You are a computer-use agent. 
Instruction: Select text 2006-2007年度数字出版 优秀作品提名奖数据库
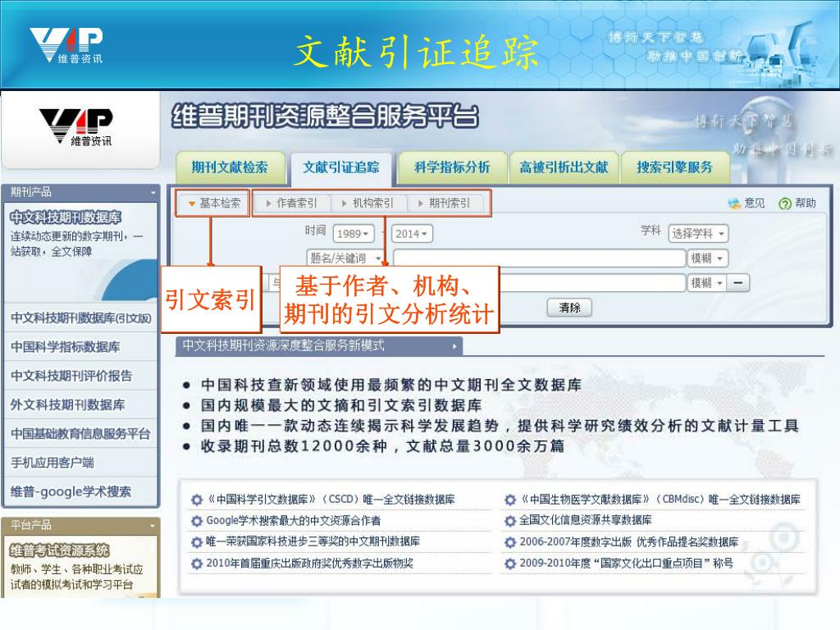[x=629, y=541]
